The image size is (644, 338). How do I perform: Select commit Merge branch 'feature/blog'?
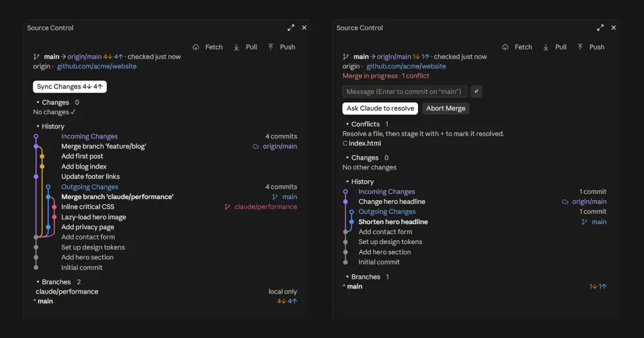(x=104, y=146)
